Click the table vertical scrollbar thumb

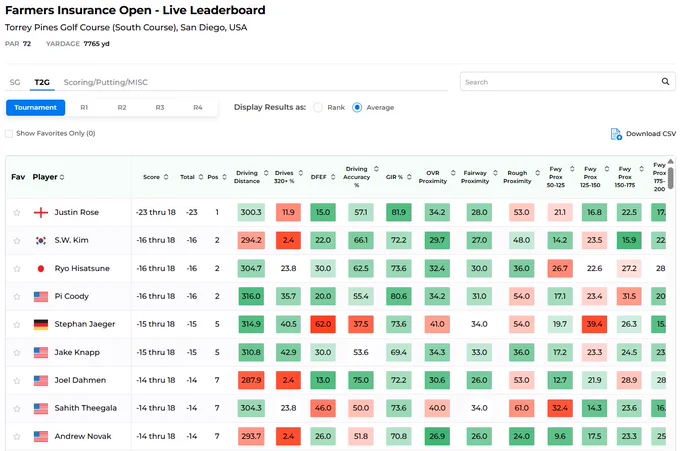pos(671,178)
